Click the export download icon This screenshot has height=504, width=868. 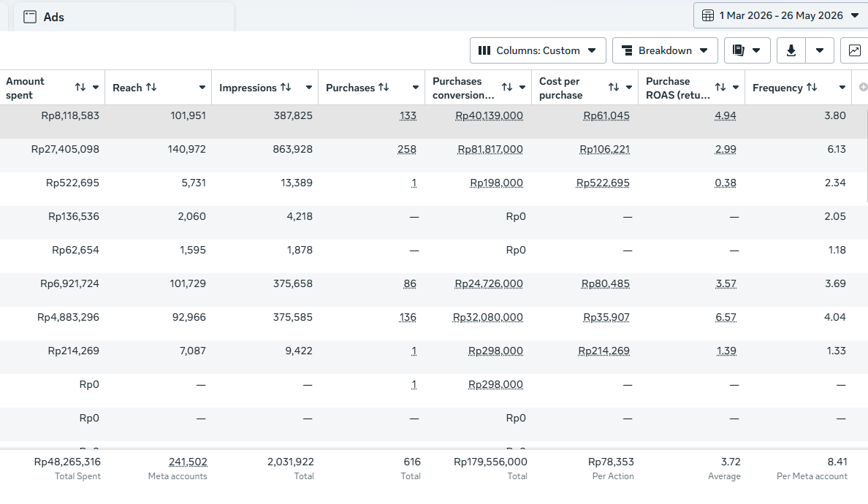coord(791,50)
